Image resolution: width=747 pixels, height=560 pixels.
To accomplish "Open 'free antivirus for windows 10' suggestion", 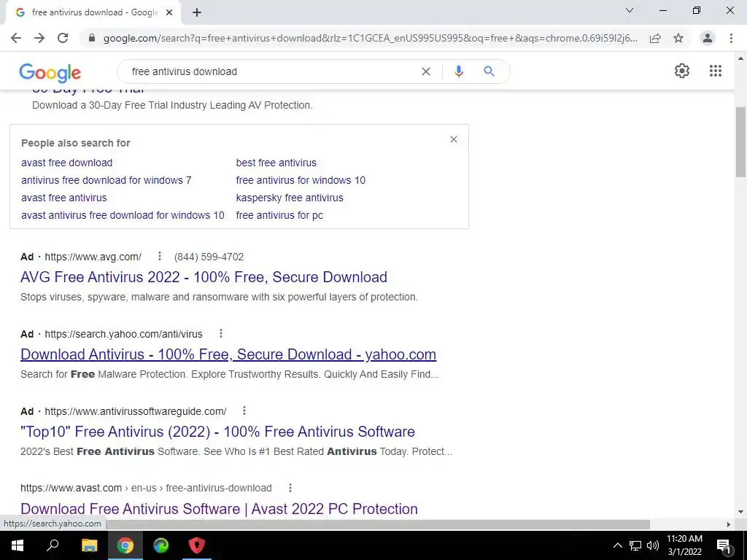I will (301, 180).
